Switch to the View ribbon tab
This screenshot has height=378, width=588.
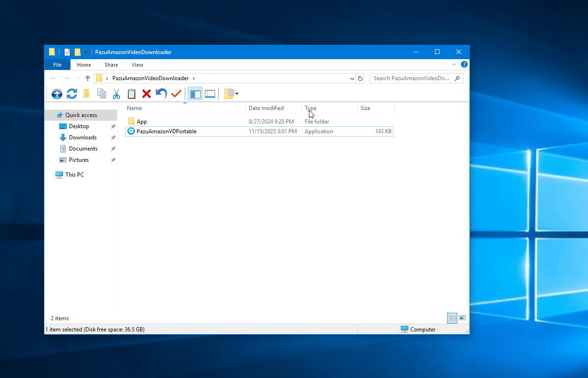pos(137,65)
